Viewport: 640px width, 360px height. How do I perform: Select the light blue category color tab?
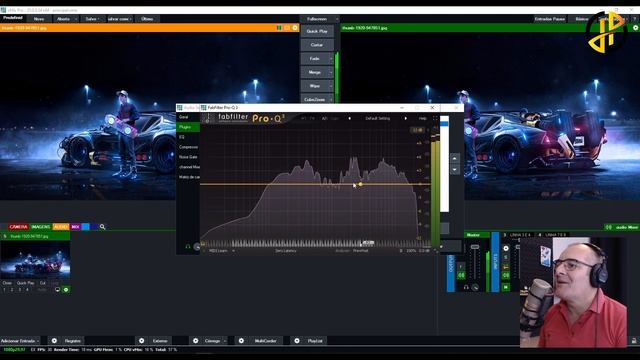85,227
